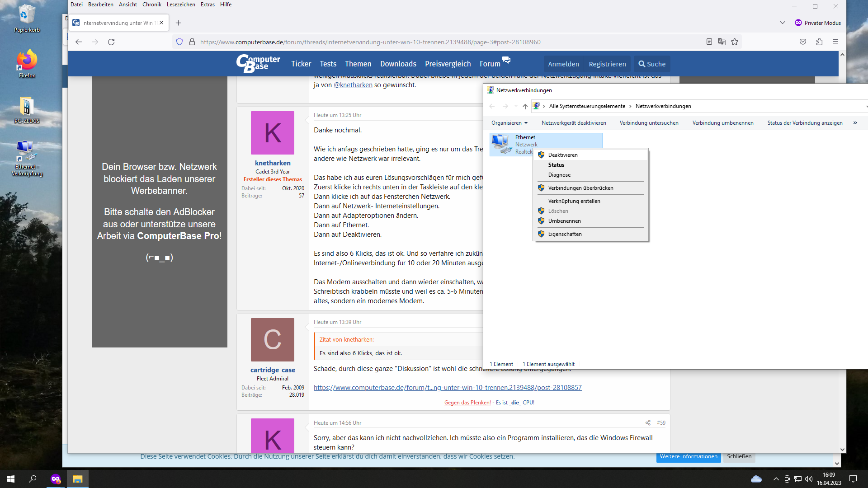List all tabs dropdown in Firefox

pos(783,23)
